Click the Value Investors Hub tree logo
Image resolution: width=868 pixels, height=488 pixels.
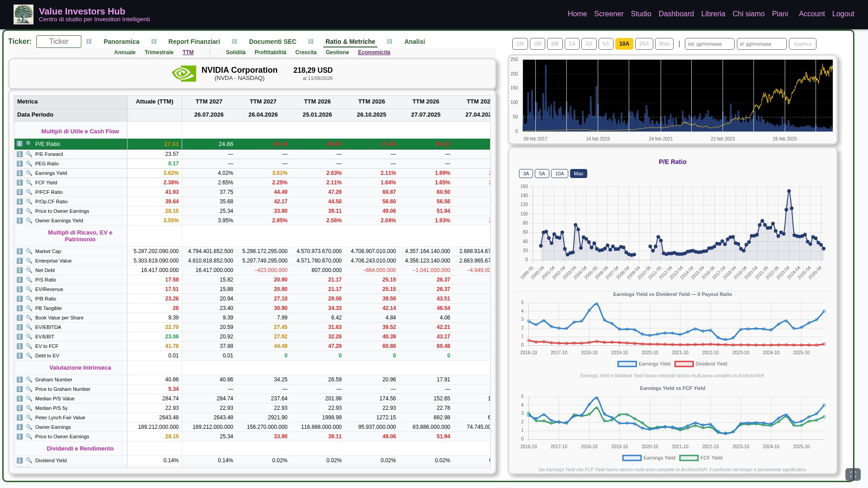(24, 14)
